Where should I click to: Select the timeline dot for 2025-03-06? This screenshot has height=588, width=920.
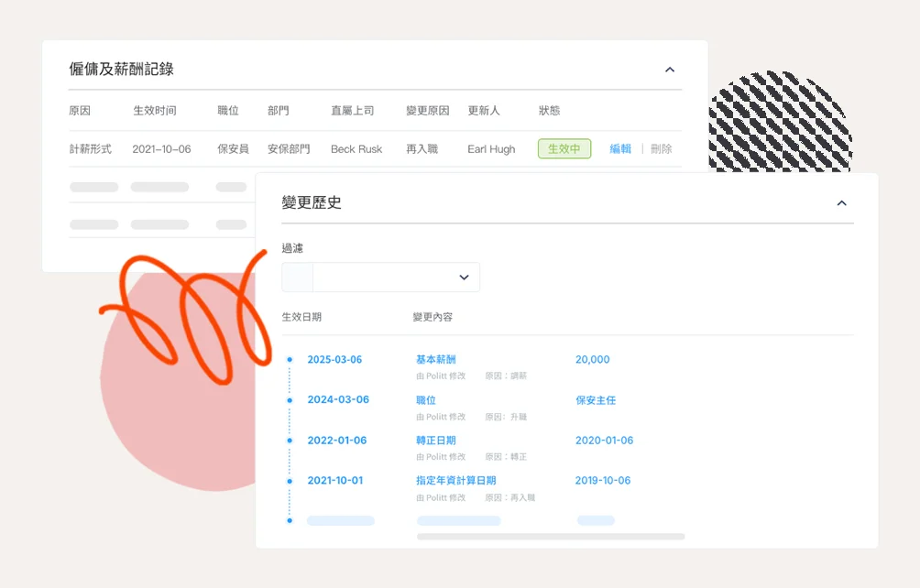290,360
